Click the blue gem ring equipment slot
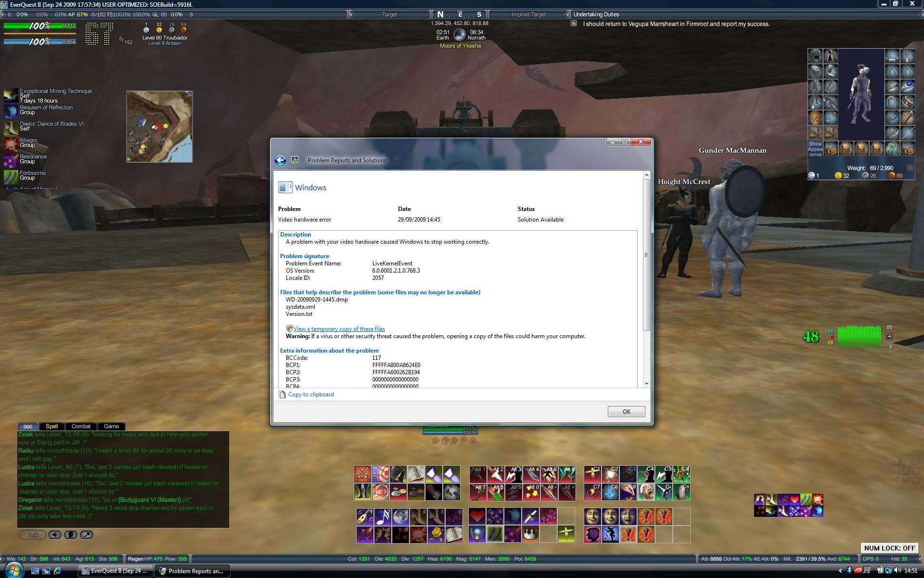 tap(908, 87)
